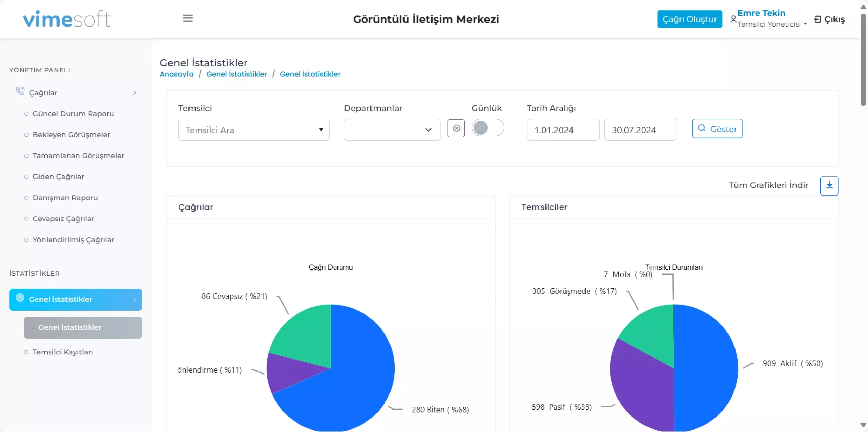Click the vimesoft logo
Viewport: 868px width, 434px height.
pyautogui.click(x=67, y=19)
